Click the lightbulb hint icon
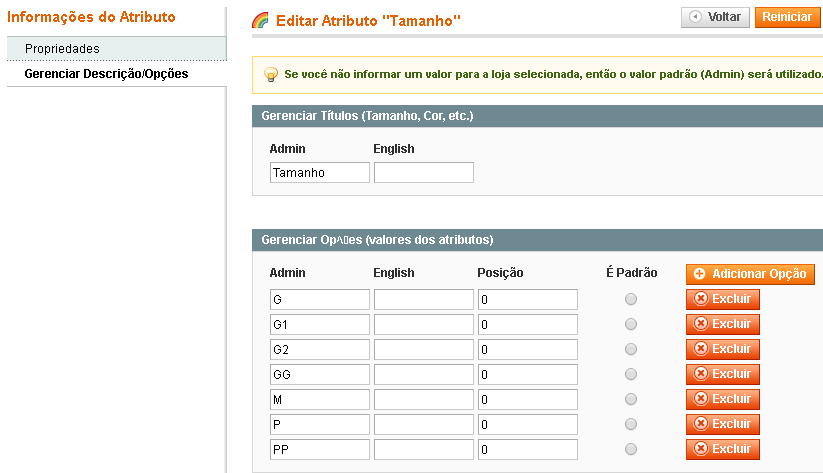823x473 pixels. (x=270, y=75)
